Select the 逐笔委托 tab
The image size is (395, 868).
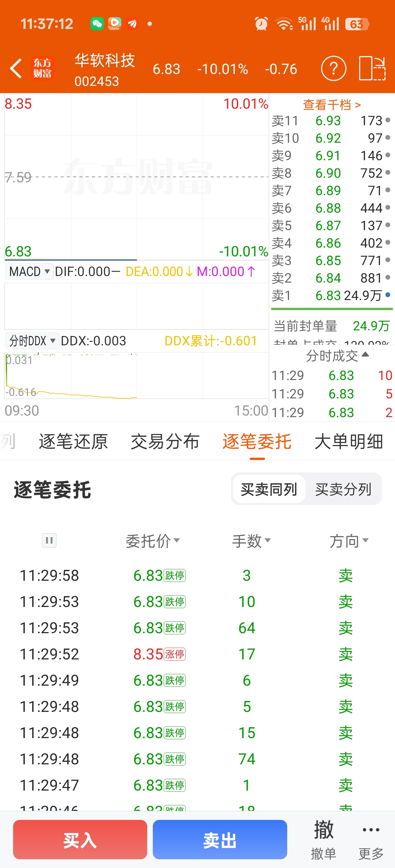coord(257,441)
